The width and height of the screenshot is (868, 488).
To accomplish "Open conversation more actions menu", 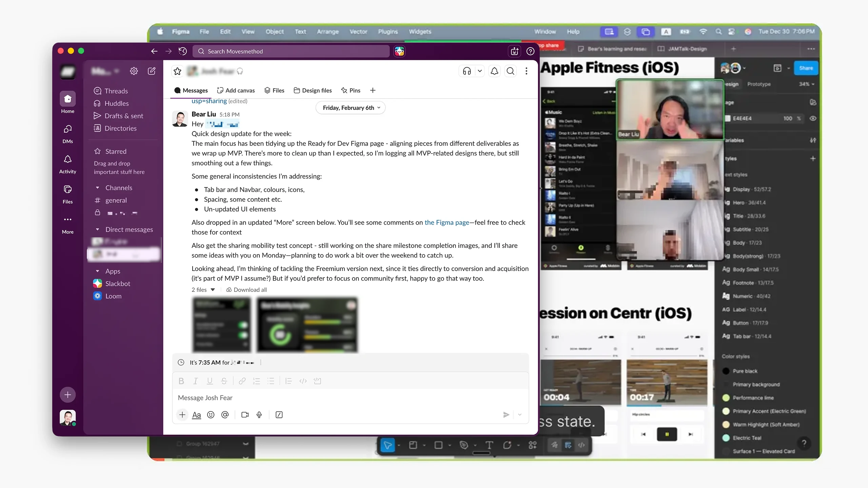I will point(526,71).
